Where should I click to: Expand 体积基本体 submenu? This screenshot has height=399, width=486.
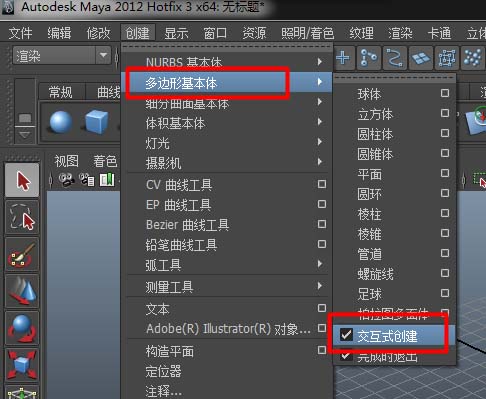227,123
